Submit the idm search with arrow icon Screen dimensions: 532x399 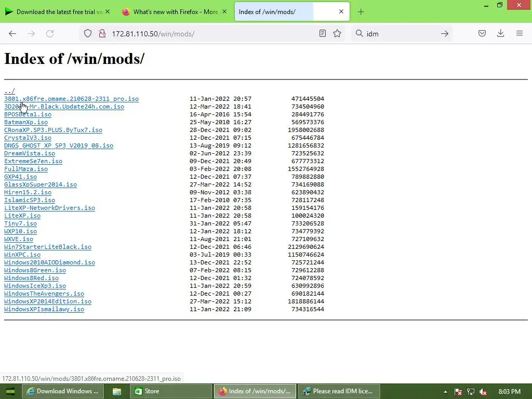click(x=445, y=34)
